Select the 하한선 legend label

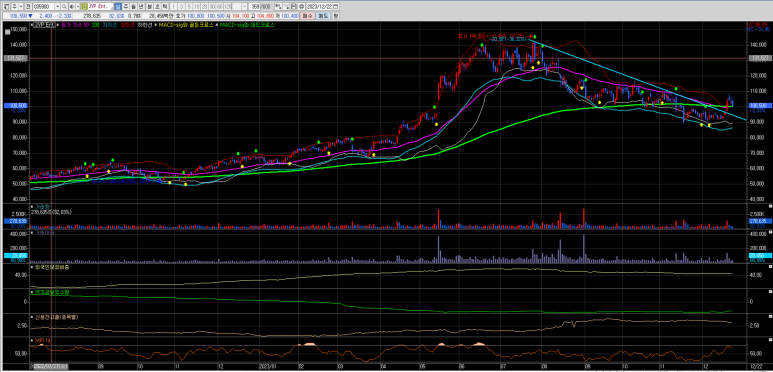click(x=144, y=24)
